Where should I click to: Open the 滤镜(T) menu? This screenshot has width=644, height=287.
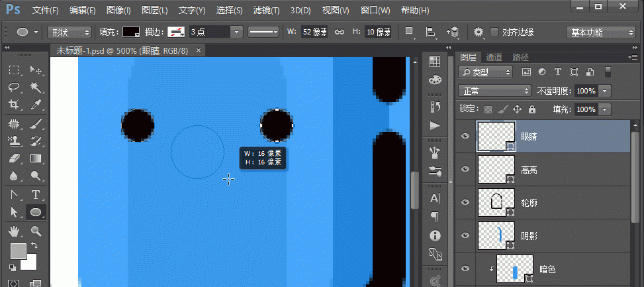coord(267,11)
